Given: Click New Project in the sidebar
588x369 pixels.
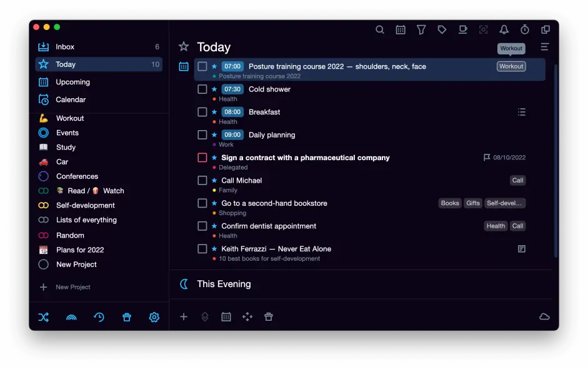Looking at the screenshot, I should tap(76, 265).
